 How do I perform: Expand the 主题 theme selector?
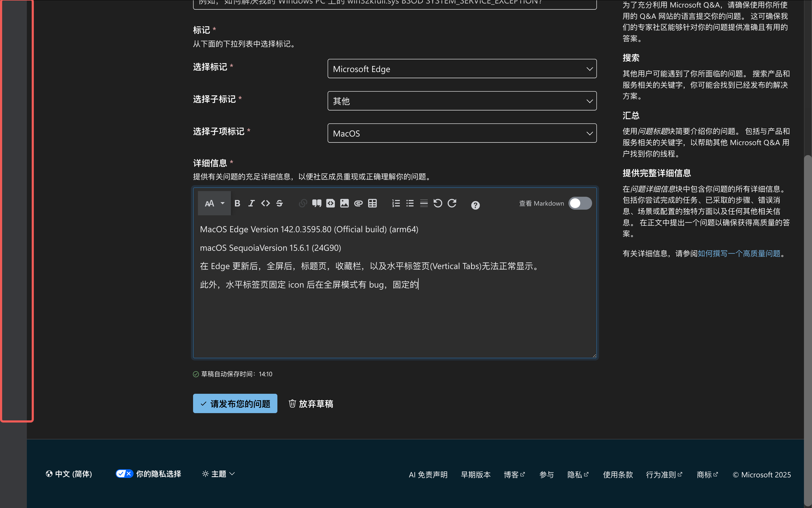pyautogui.click(x=218, y=474)
